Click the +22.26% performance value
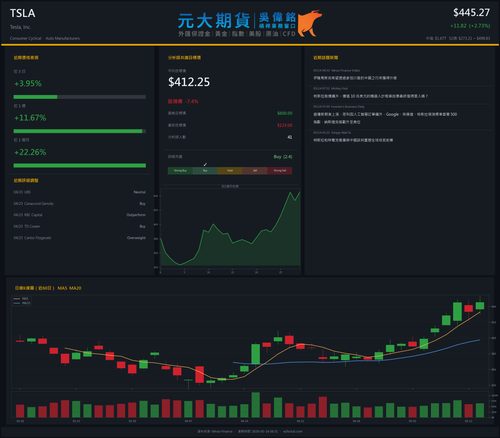 30,152
